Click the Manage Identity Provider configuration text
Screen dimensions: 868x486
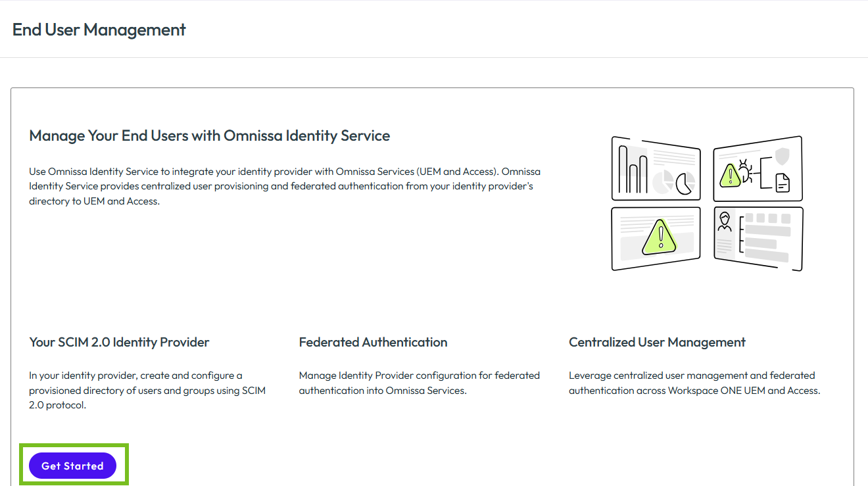point(420,383)
